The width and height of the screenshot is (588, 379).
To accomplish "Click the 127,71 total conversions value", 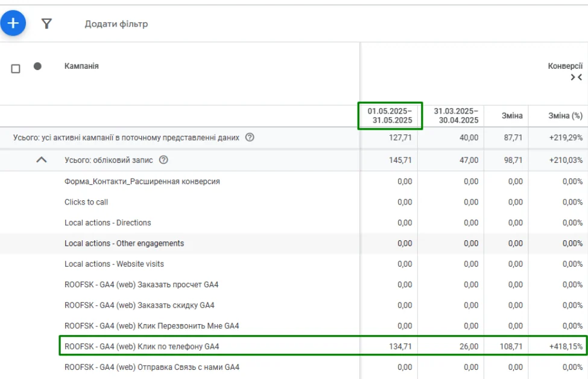I will [400, 138].
